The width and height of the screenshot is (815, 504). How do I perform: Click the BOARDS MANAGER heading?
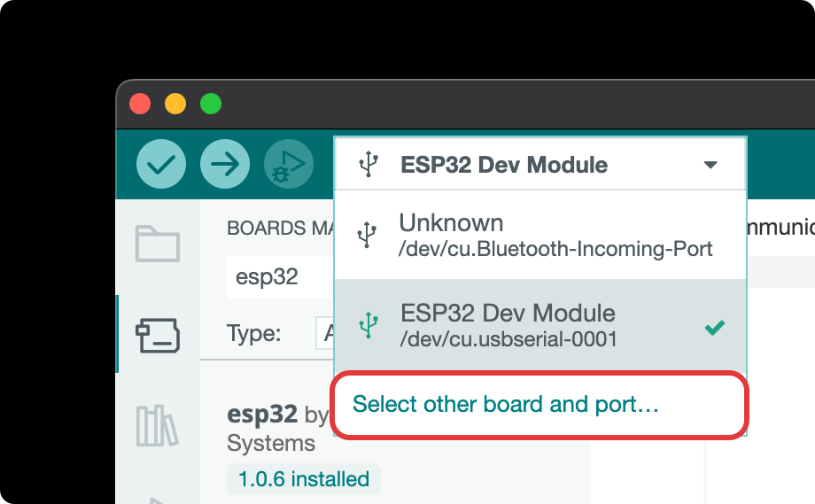(x=281, y=229)
